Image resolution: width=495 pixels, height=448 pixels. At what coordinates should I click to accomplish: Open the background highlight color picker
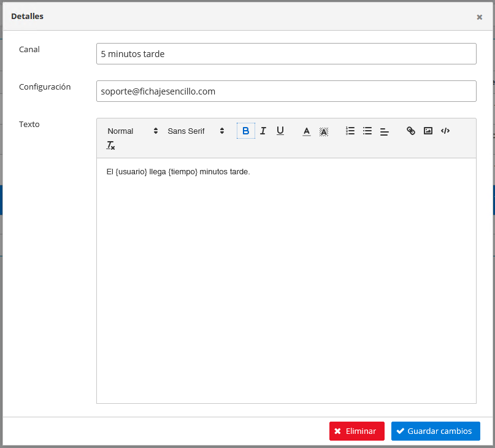[324, 131]
